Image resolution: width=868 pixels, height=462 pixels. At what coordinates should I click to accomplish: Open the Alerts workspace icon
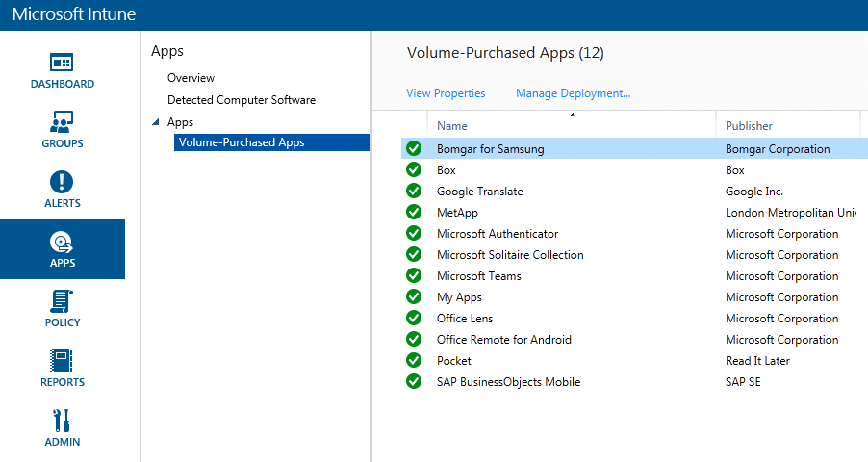pyautogui.click(x=62, y=182)
